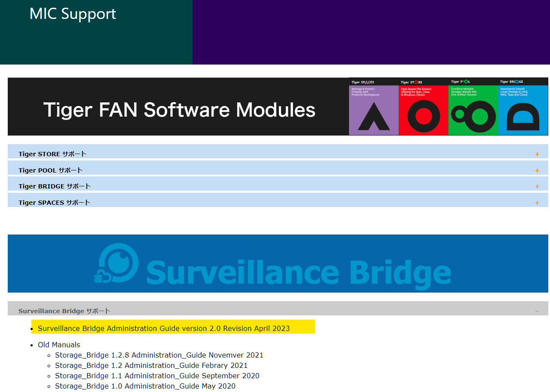The width and height of the screenshot is (550, 392).
Task: Click the Tiger FAN Software Modules banner title
Action: pyautogui.click(x=179, y=110)
